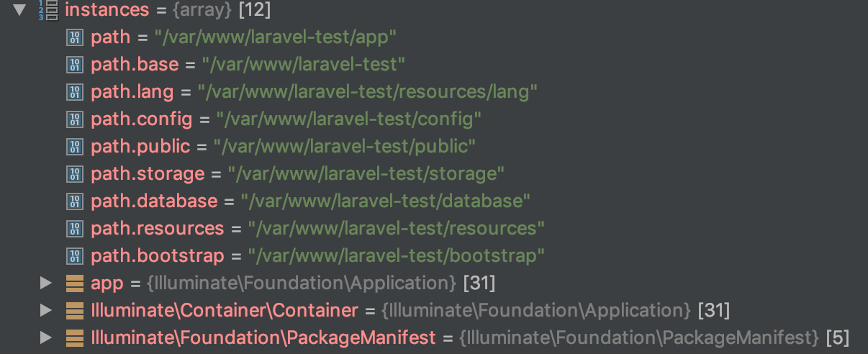Click the binary icon next to path

pyautogui.click(x=75, y=37)
